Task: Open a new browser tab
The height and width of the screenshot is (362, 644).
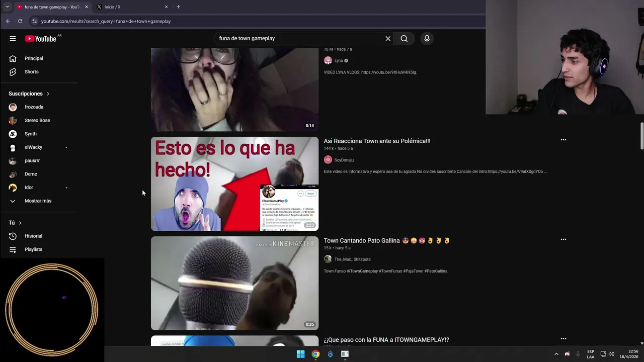Action: 178,7
